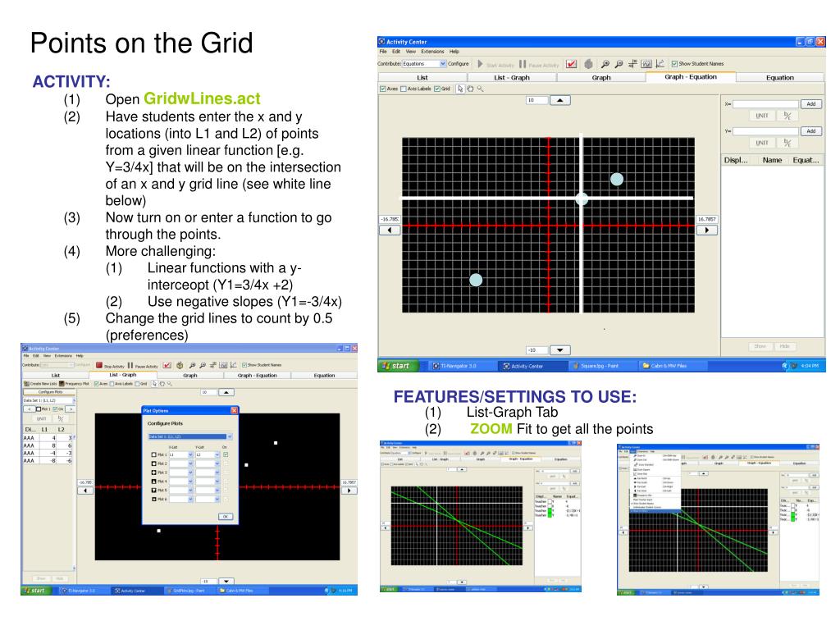840x630 pixels.
Task: Click the stop-hand icon in List-Graph window toolbar
Action: coord(180,365)
